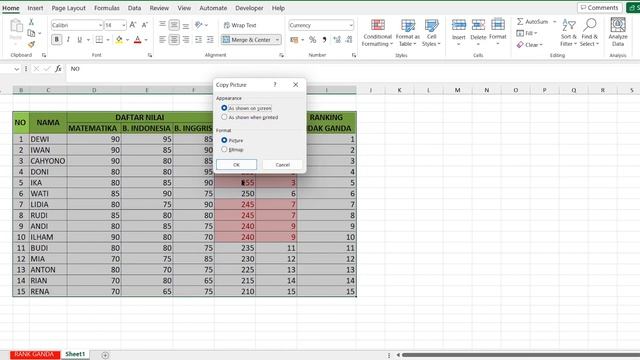Open the Insert ribbon tab
Screen dimensions: 640x360
pos(35,8)
